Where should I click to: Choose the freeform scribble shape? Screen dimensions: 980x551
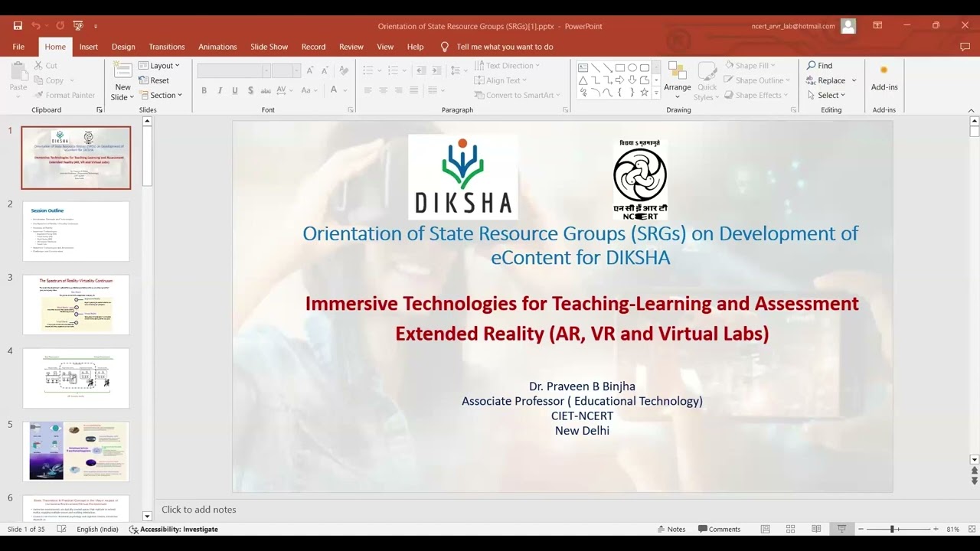tap(583, 93)
